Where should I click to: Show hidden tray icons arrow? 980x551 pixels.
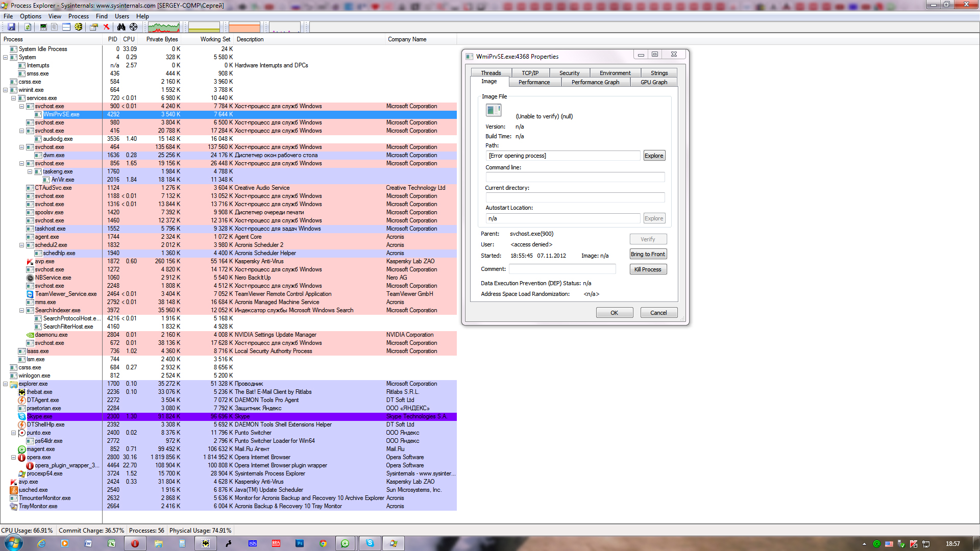tap(864, 544)
